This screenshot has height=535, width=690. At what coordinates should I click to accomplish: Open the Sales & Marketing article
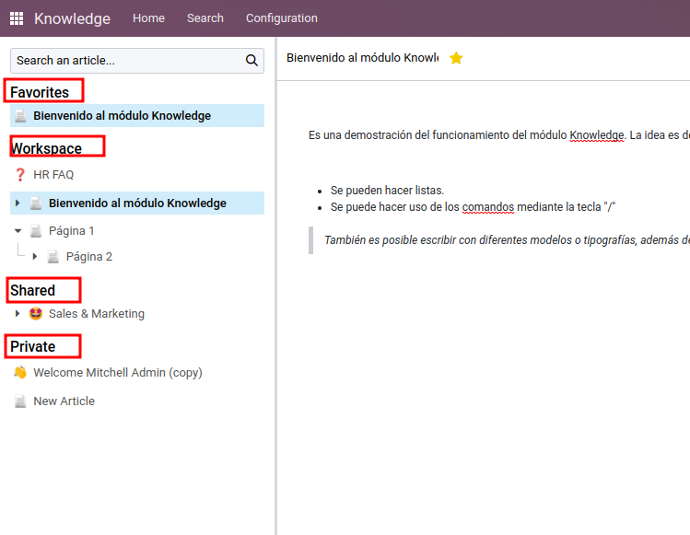(96, 314)
